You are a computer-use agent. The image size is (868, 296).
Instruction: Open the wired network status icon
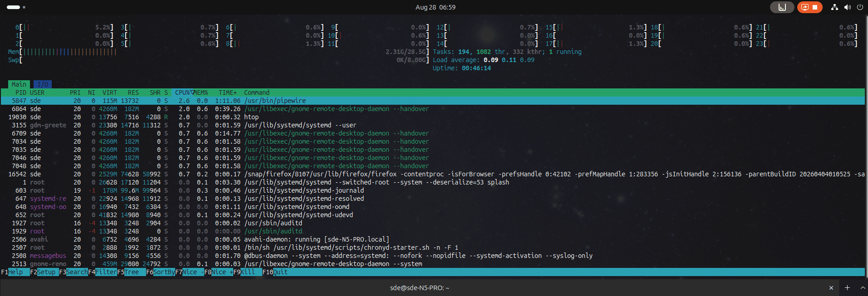click(834, 7)
